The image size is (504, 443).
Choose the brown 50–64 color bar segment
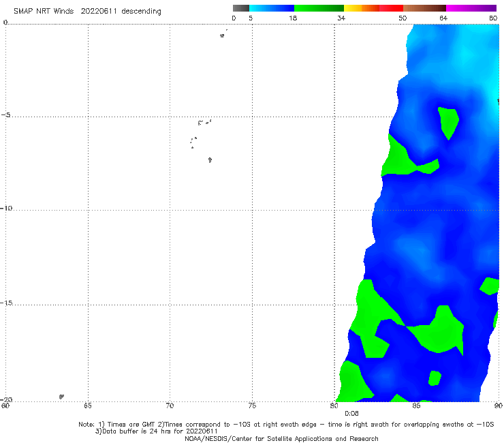(424, 8)
